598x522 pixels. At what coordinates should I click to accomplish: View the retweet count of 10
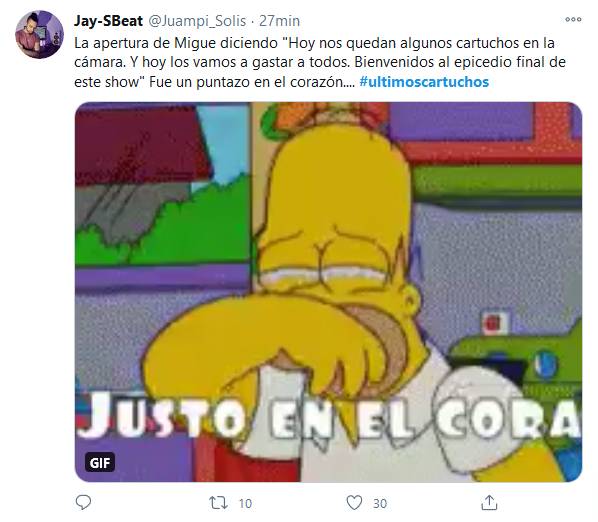coord(245,504)
